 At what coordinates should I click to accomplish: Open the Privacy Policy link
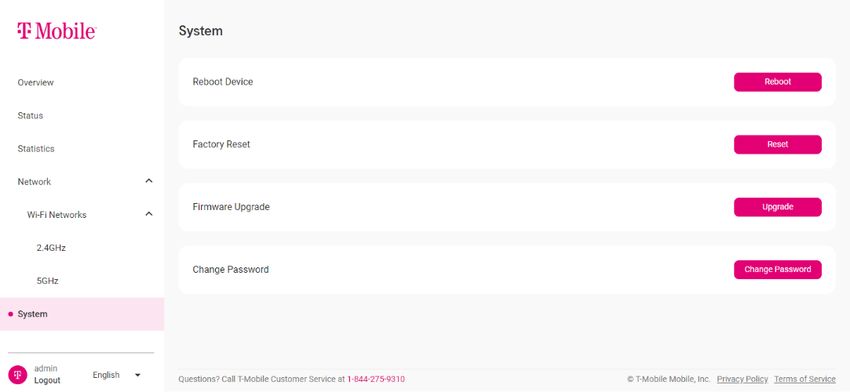coord(742,379)
